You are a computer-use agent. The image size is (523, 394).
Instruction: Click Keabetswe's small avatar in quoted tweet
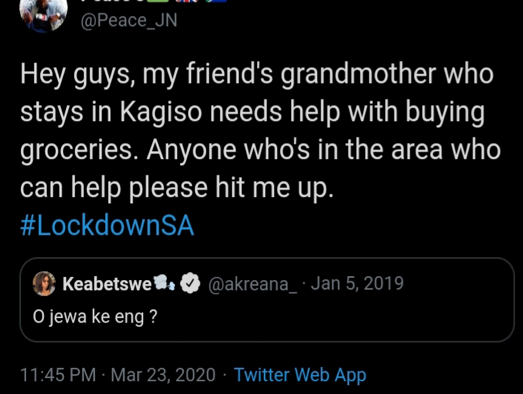click(44, 284)
